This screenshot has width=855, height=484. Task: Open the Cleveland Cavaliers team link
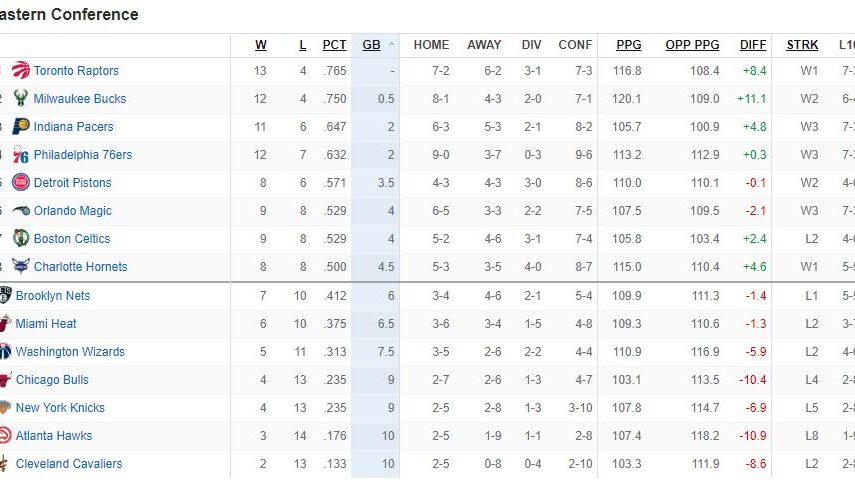(69, 464)
